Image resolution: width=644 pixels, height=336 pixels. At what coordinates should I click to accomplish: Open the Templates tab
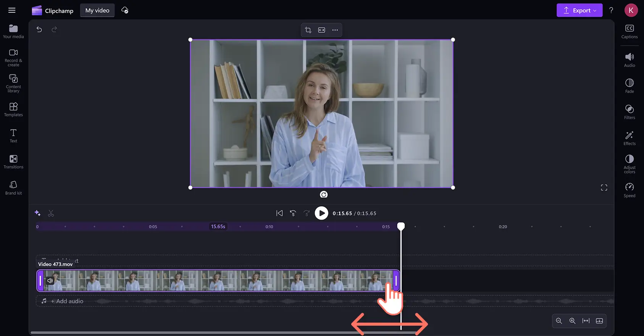click(13, 110)
